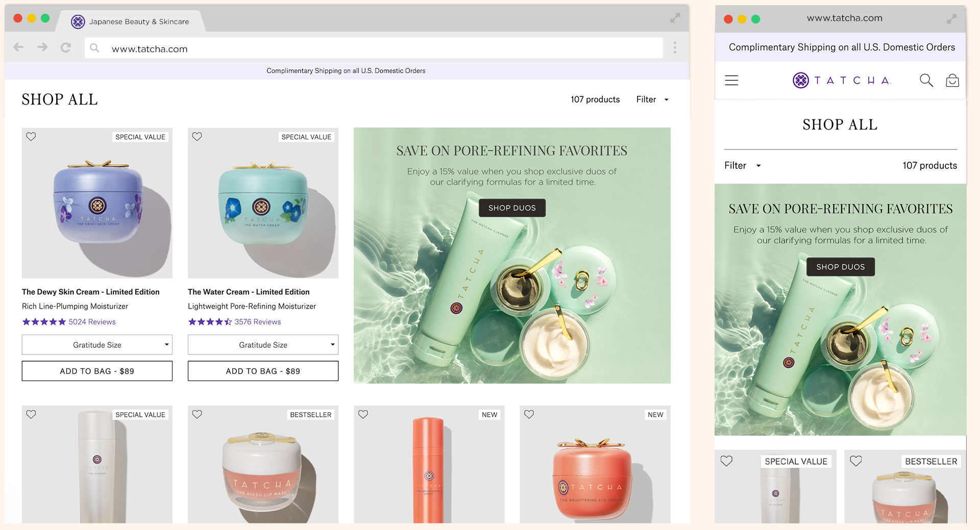Reload the page with refresh icon
Image resolution: width=980 pixels, height=530 pixels.
coord(66,48)
